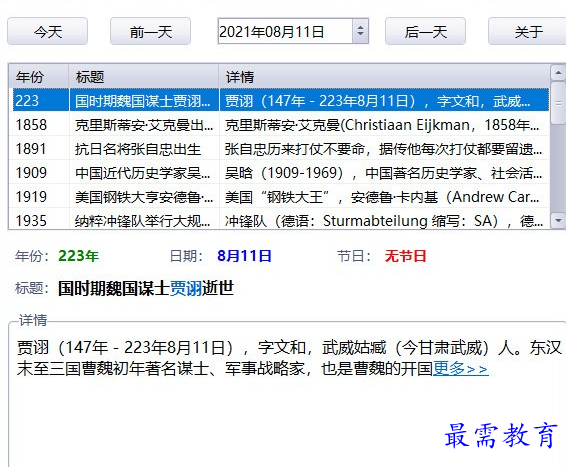Increase date with spinner up arrow
This screenshot has height=467, width=566.
pyautogui.click(x=360, y=26)
